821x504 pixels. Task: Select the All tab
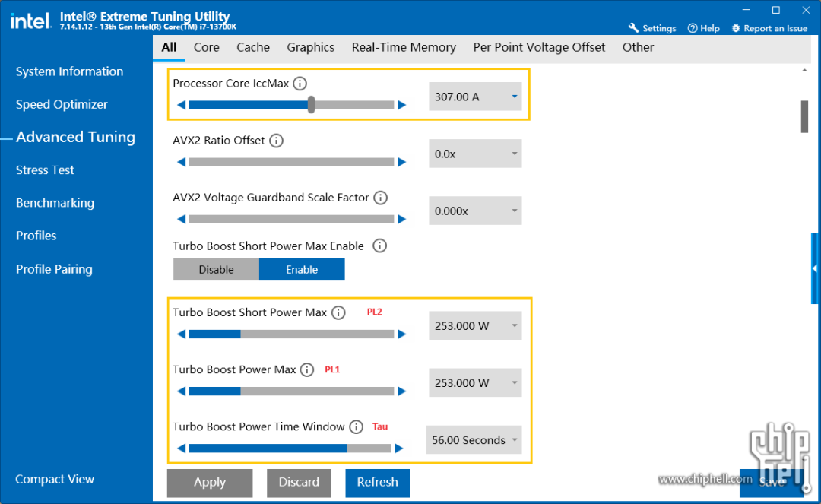point(169,48)
